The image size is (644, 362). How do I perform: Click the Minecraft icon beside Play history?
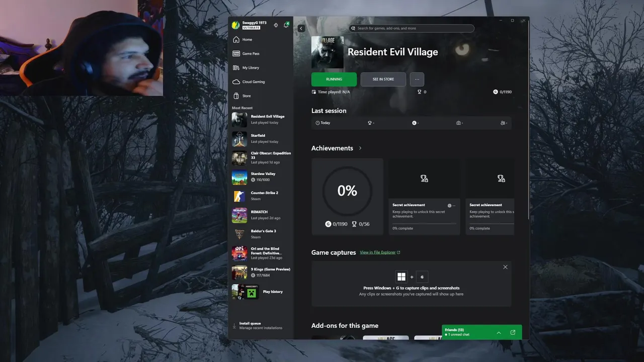click(x=251, y=292)
